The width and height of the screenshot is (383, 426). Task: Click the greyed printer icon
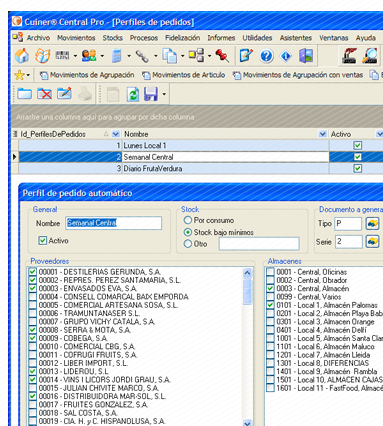pyautogui.click(x=85, y=94)
